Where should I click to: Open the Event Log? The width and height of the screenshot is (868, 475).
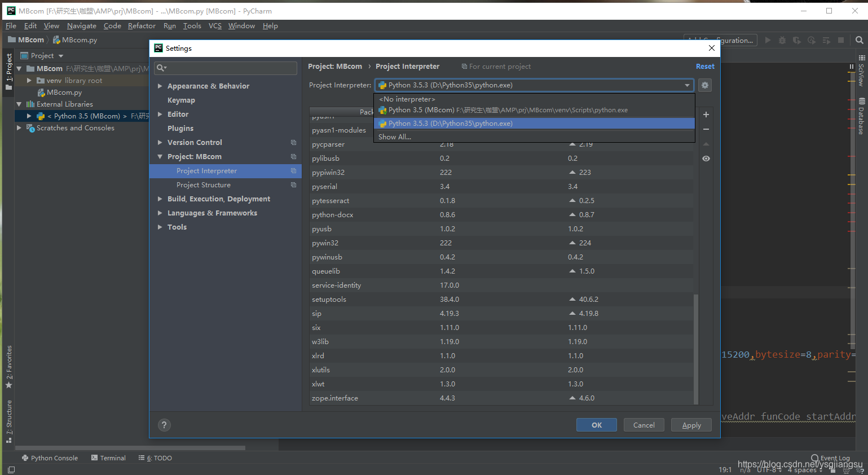tap(830, 458)
